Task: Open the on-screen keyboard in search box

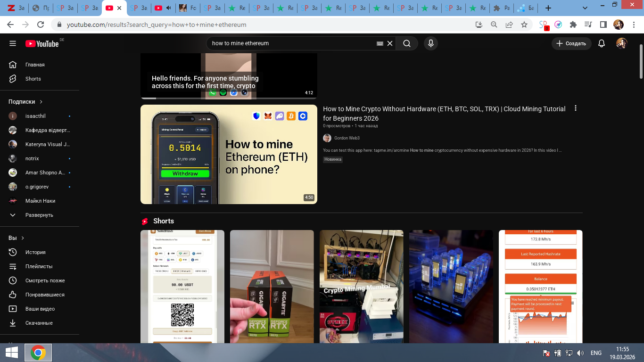Action: click(x=380, y=43)
